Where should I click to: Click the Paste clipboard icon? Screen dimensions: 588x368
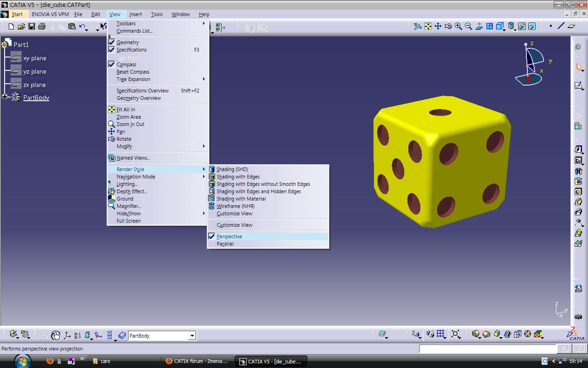[x=72, y=27]
